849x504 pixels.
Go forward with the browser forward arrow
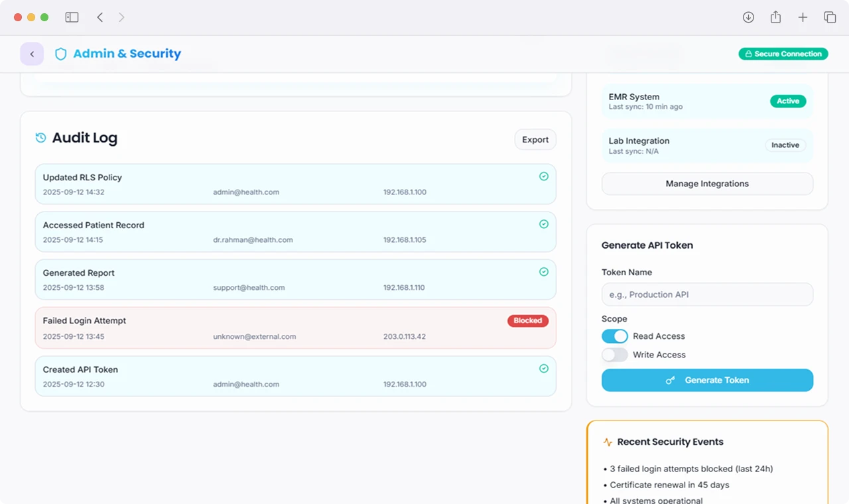pos(121,17)
